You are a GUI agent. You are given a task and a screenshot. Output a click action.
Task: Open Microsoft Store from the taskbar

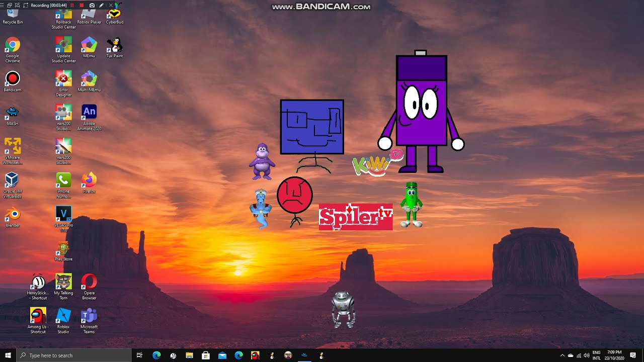click(x=206, y=355)
